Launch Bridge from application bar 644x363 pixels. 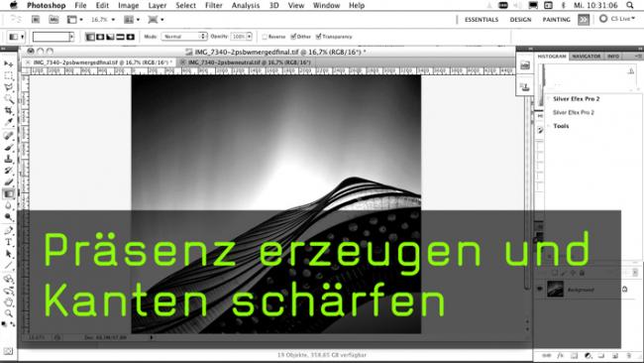pyautogui.click(x=36, y=19)
